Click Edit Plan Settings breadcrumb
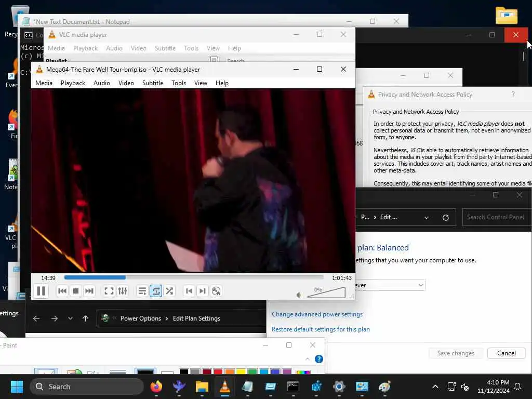This screenshot has height=399, width=532. tap(196, 318)
